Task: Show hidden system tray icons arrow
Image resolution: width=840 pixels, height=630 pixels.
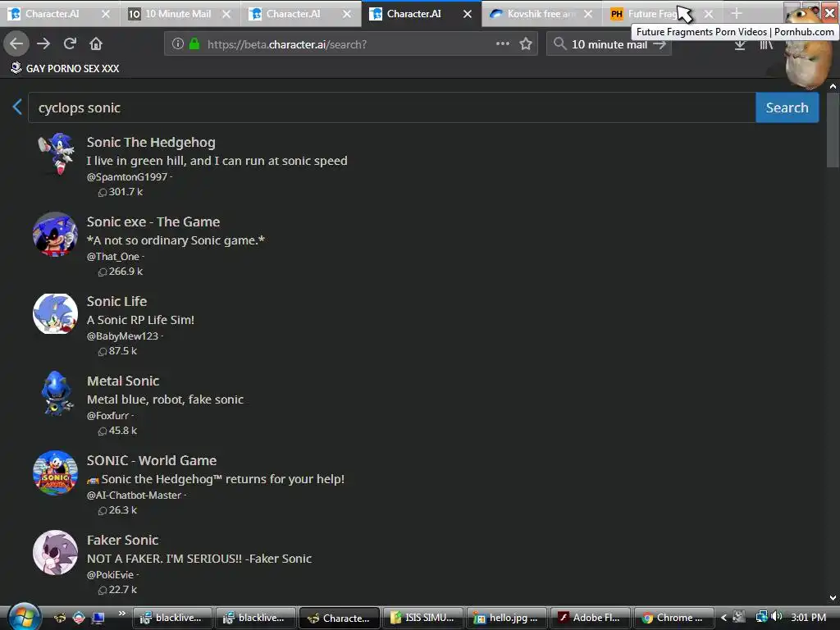Action: click(724, 618)
